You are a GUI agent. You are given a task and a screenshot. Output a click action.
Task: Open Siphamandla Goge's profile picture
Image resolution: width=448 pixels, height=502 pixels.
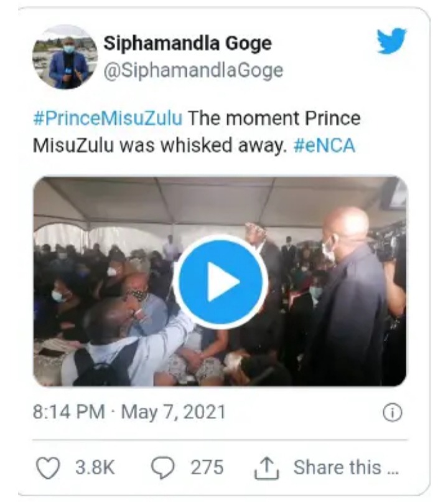65,57
